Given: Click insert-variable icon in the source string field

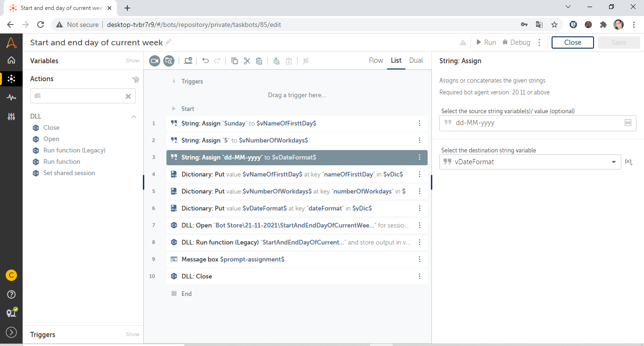Looking at the screenshot, I should pyautogui.click(x=627, y=123).
